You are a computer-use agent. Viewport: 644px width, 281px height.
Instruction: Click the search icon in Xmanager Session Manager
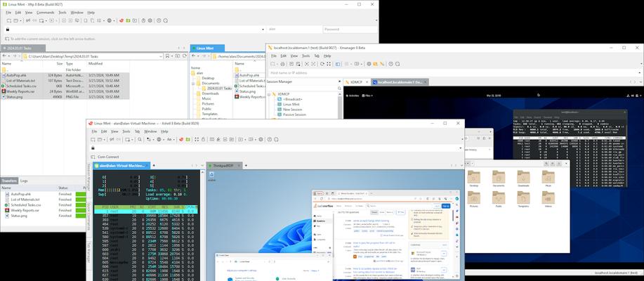tap(340, 89)
